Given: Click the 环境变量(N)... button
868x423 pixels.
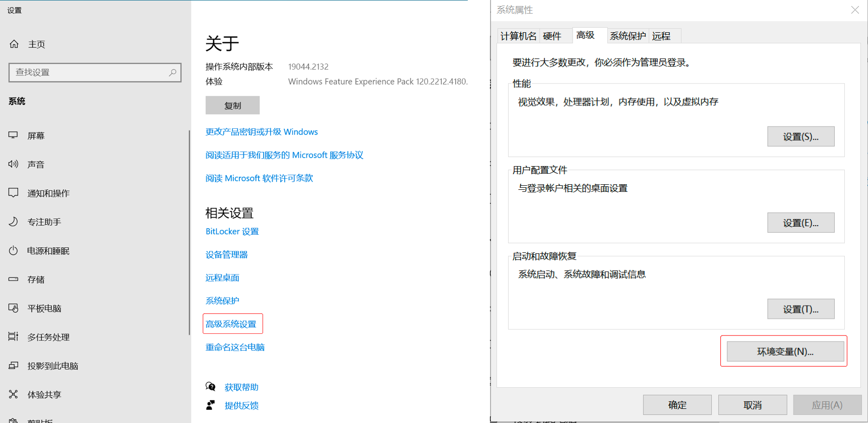Looking at the screenshot, I should tap(785, 351).
